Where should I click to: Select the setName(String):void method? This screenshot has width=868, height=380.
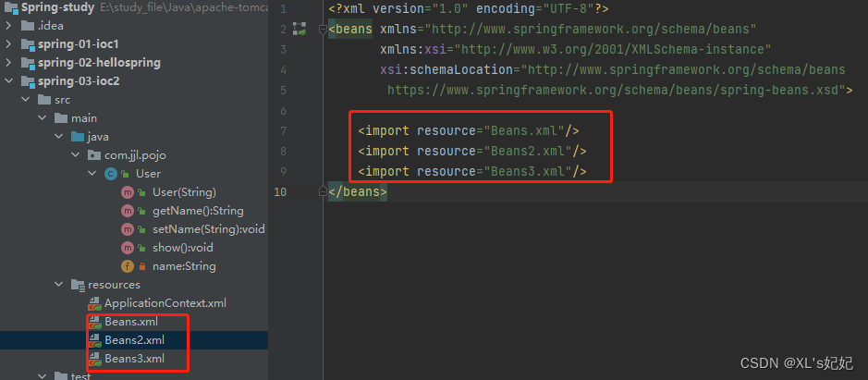(209, 228)
